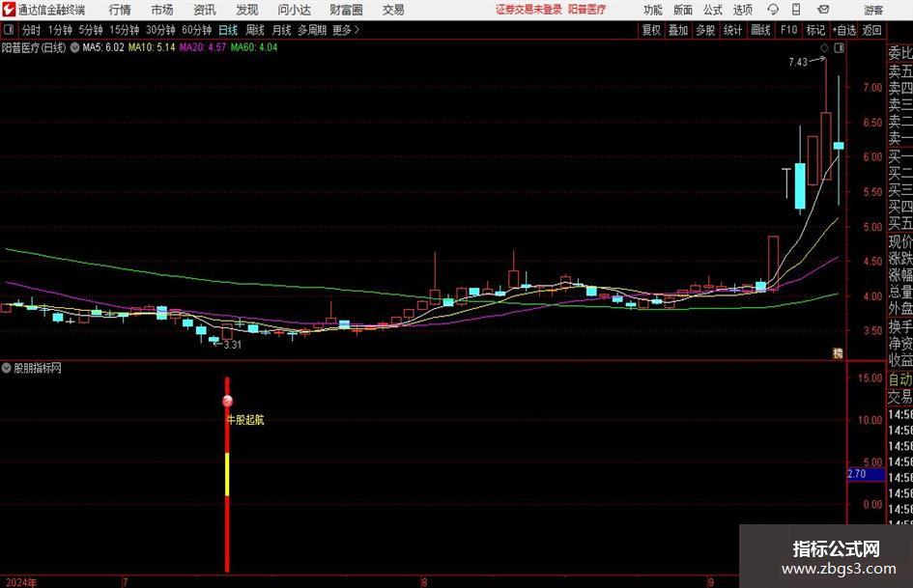913x588 pixels.
Task: Switch to the 周线 weekly tab
Action: pyautogui.click(x=255, y=30)
